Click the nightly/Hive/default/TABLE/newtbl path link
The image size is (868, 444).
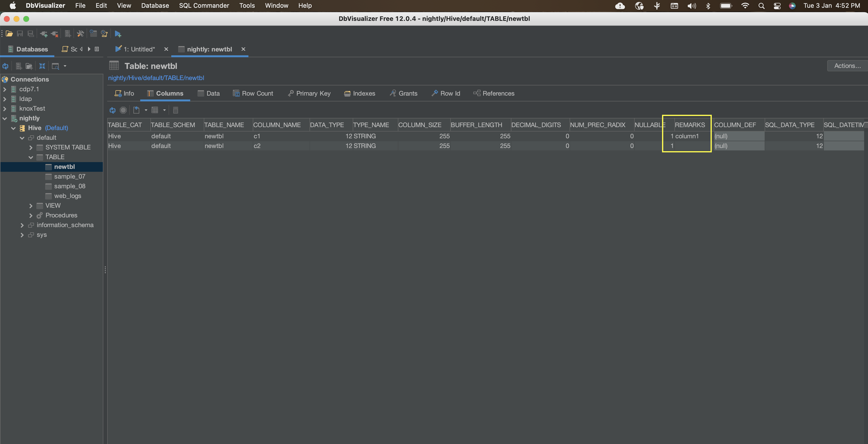coord(156,78)
